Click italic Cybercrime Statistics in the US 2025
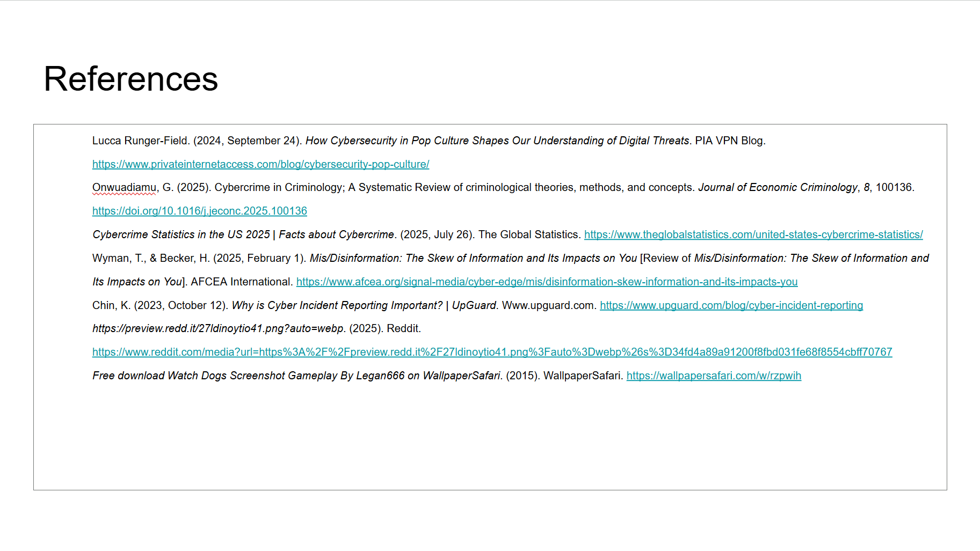The height and width of the screenshot is (551, 980). [x=181, y=234]
